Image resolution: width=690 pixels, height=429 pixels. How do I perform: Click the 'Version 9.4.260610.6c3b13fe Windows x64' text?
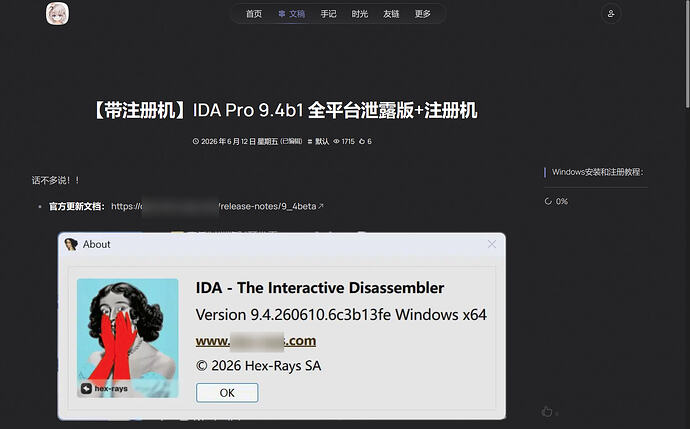341,315
